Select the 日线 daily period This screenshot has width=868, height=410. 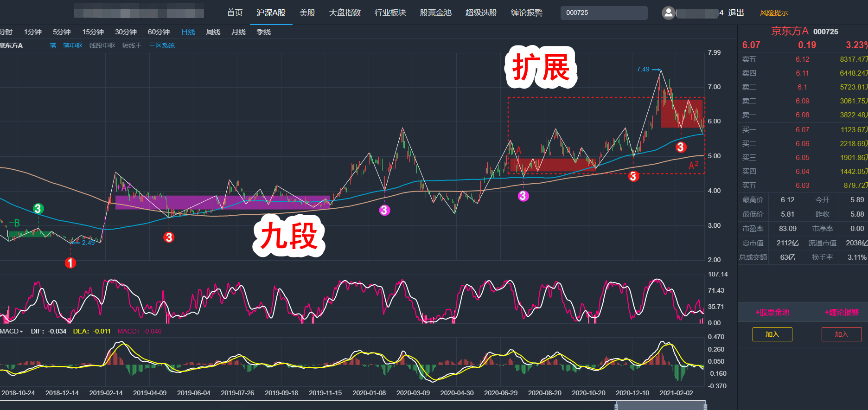(188, 32)
